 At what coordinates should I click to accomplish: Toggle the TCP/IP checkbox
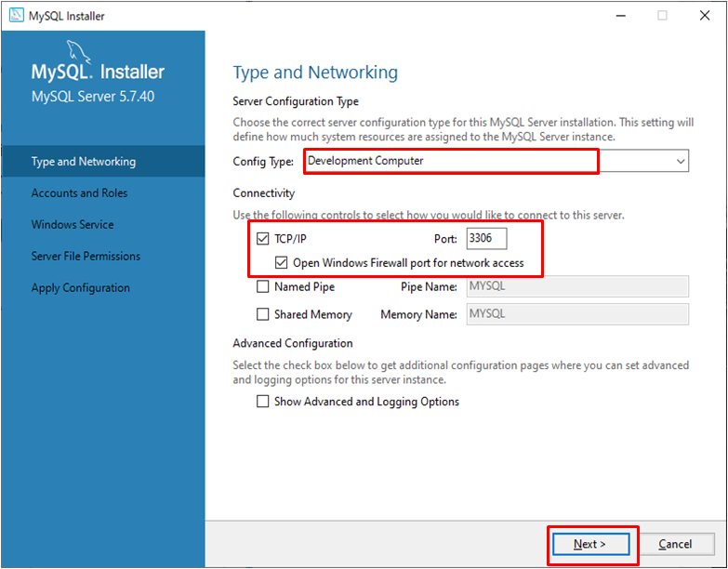coord(263,239)
